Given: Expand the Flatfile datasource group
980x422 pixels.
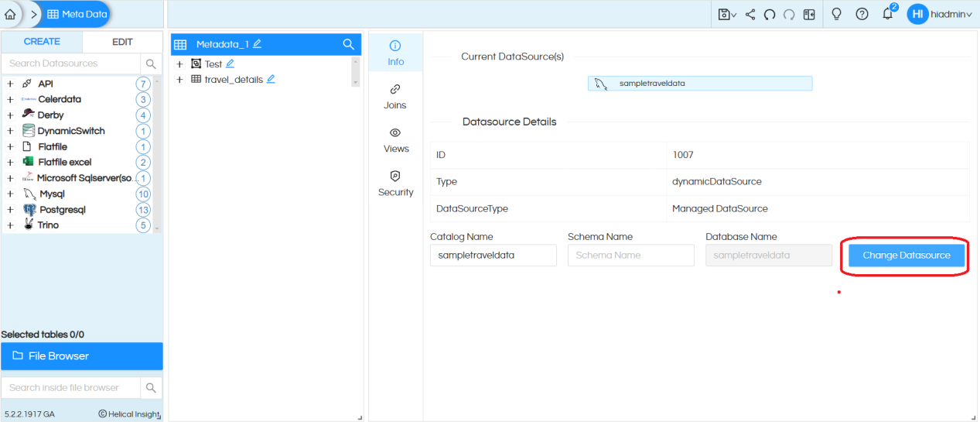Looking at the screenshot, I should 10,146.
